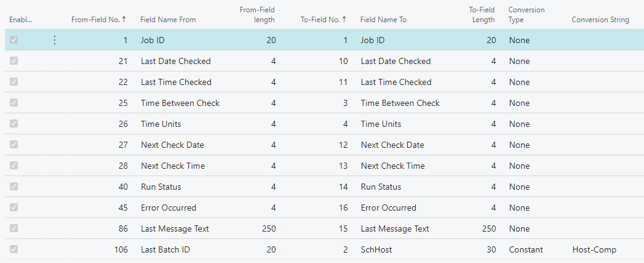The height and width of the screenshot is (263, 644).
Task: Click the Constant conversion type cell
Action: [x=525, y=249]
